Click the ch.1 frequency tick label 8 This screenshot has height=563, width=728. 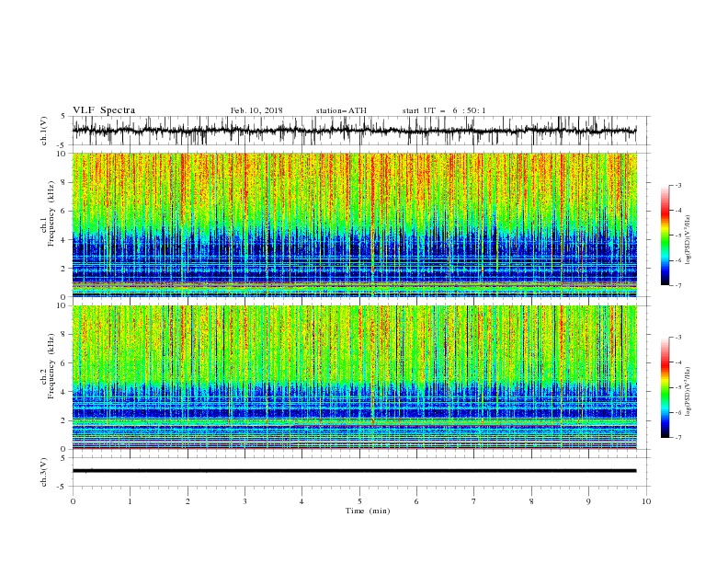click(63, 182)
